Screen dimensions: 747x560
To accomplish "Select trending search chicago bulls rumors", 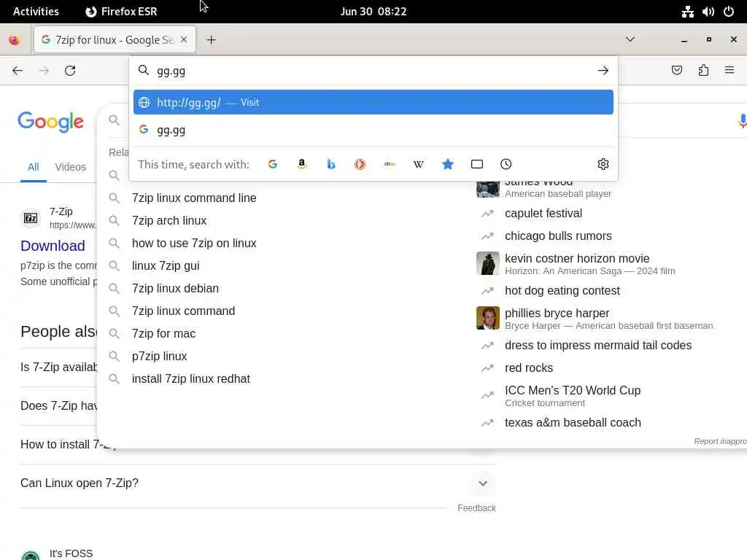I will [558, 236].
